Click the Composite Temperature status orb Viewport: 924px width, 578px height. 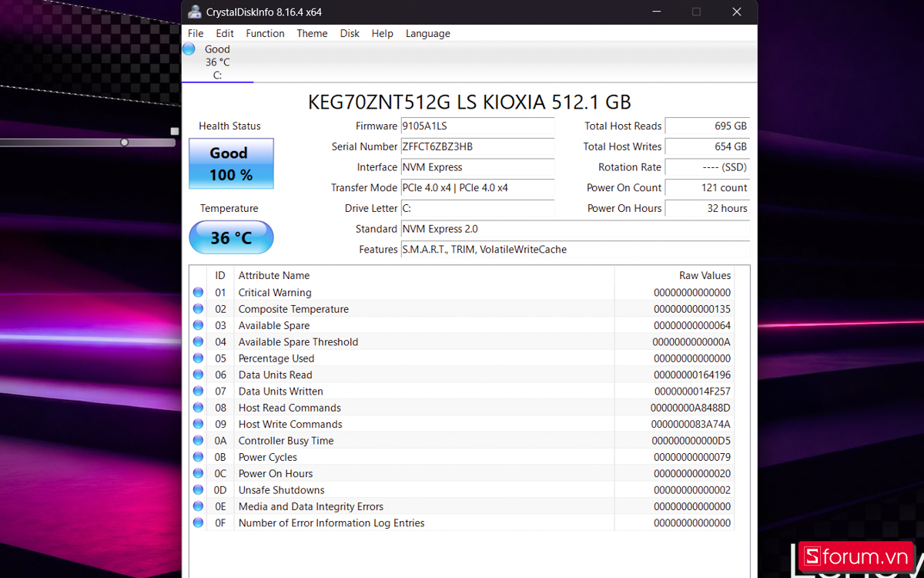[x=198, y=309]
